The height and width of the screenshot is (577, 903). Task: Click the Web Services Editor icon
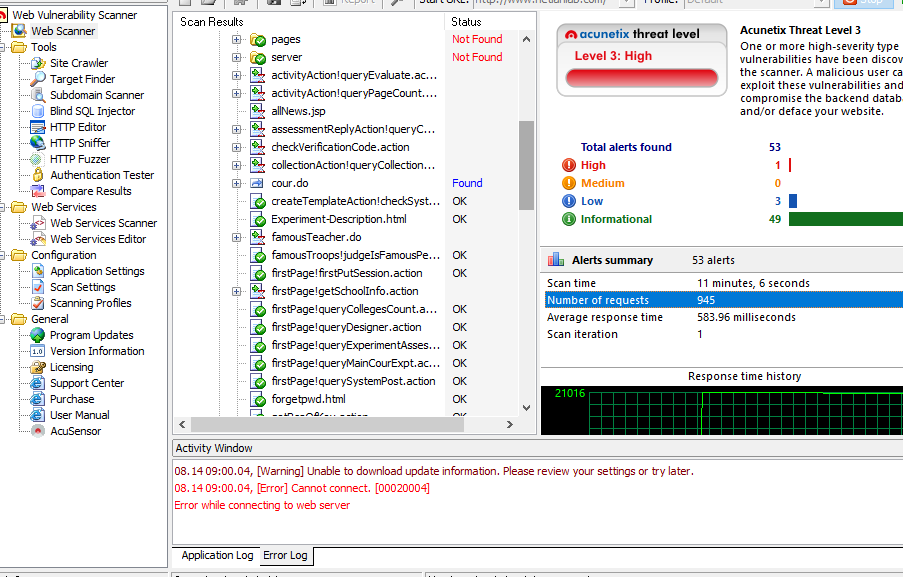38,239
